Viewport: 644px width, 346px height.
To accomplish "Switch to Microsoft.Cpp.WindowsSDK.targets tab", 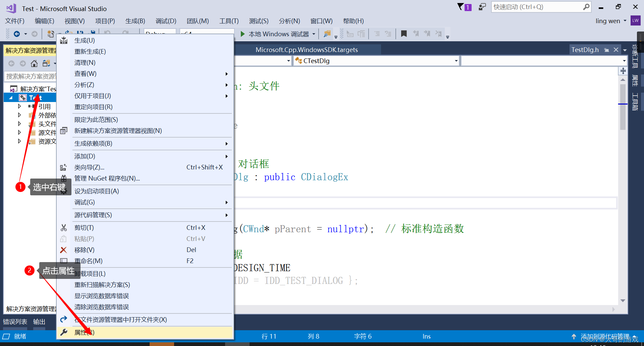I will [307, 50].
